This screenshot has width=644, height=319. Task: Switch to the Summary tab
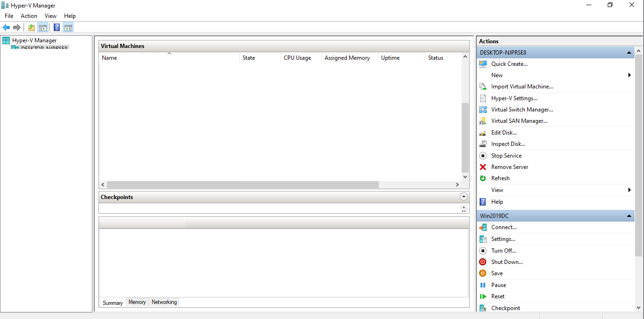[113, 303]
